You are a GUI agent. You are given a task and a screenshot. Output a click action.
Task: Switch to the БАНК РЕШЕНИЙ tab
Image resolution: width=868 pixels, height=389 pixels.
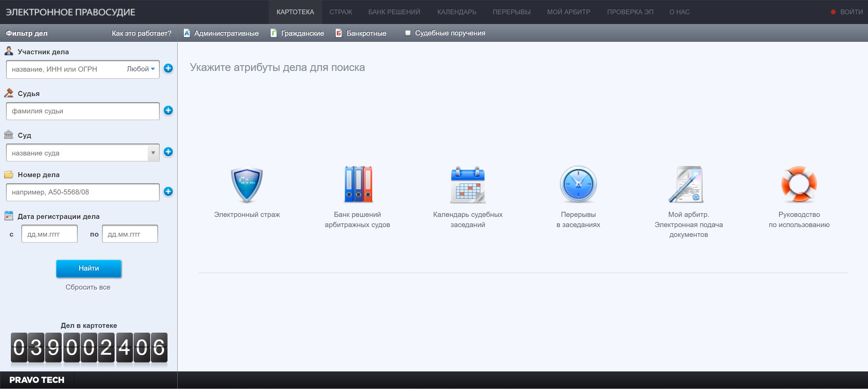click(394, 12)
